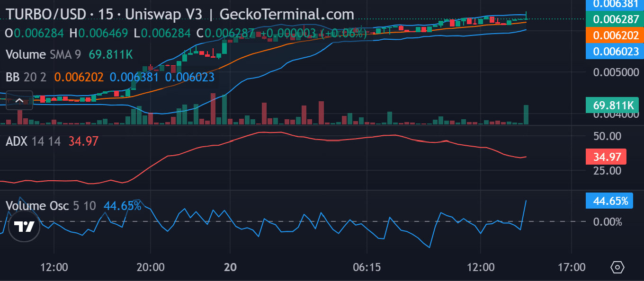Screen dimensions: 644x281
Task: Click the 44.65% volume oscillator axis label
Action: pos(609,201)
